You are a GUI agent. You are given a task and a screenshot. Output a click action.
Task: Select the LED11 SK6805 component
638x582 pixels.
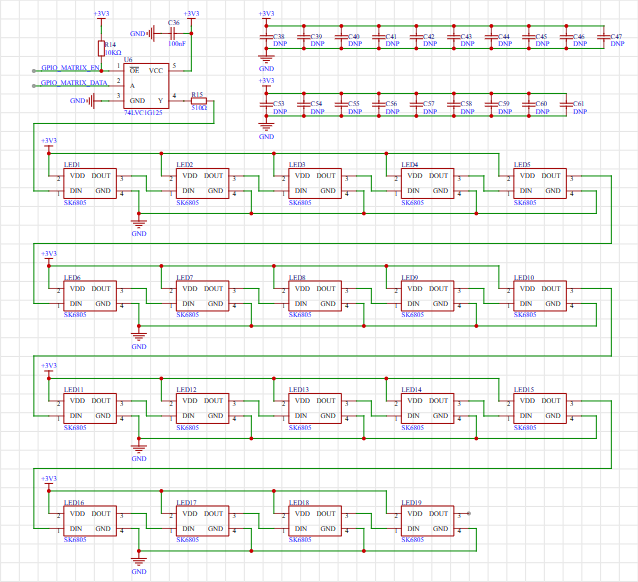(x=90, y=409)
